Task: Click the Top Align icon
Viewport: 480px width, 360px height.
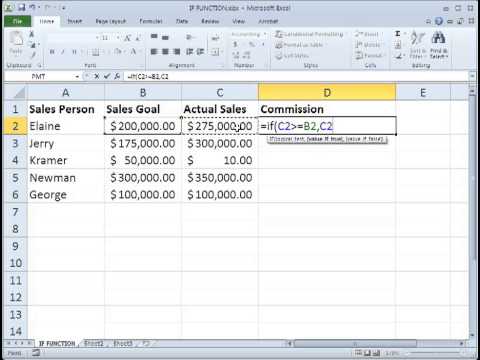Action: [x=154, y=37]
